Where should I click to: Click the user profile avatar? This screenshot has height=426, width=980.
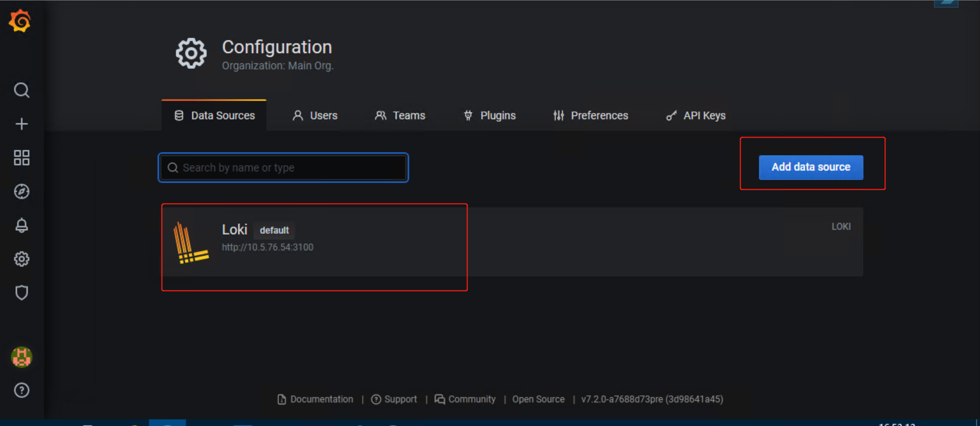point(21,357)
